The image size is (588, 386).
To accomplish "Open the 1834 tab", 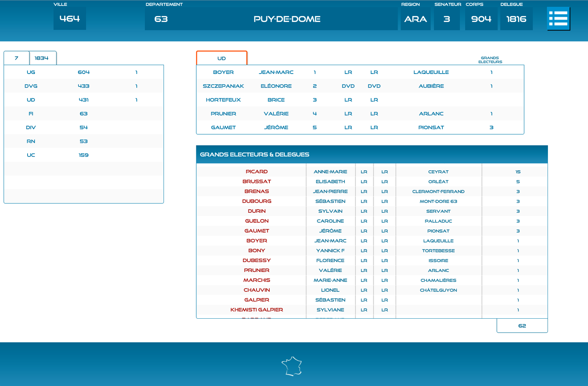I will (x=42, y=58).
